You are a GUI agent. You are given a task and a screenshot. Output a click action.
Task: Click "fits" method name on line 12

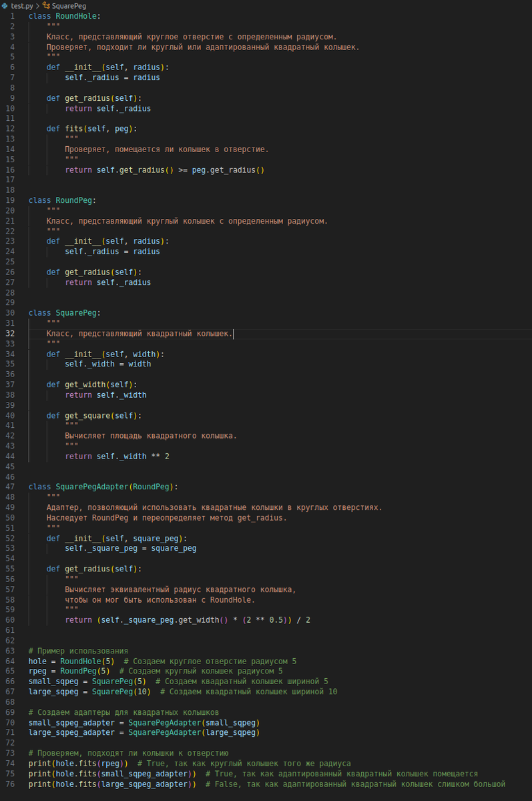(73, 128)
